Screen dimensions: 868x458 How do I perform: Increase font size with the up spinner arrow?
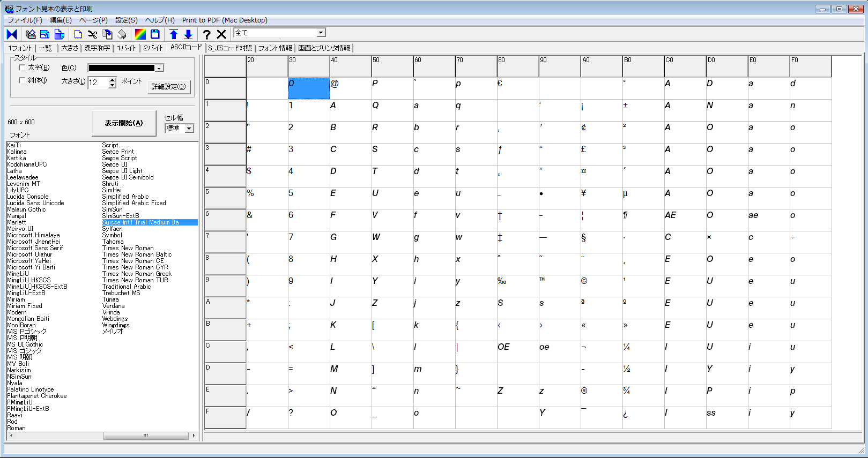pos(112,80)
